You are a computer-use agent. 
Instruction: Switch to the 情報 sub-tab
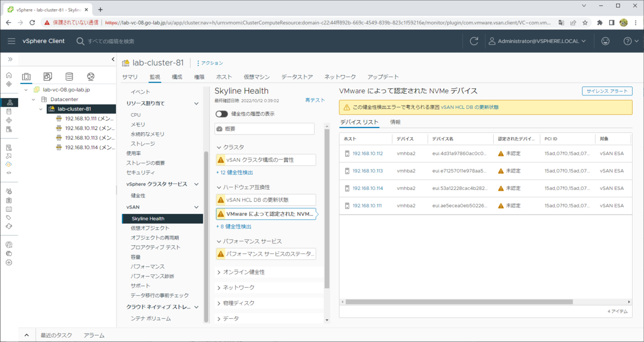tap(396, 122)
